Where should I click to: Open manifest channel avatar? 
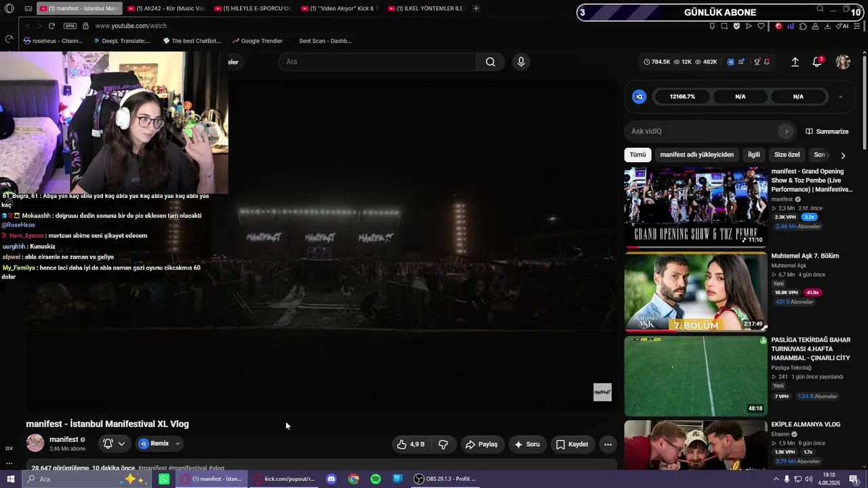tap(35, 443)
